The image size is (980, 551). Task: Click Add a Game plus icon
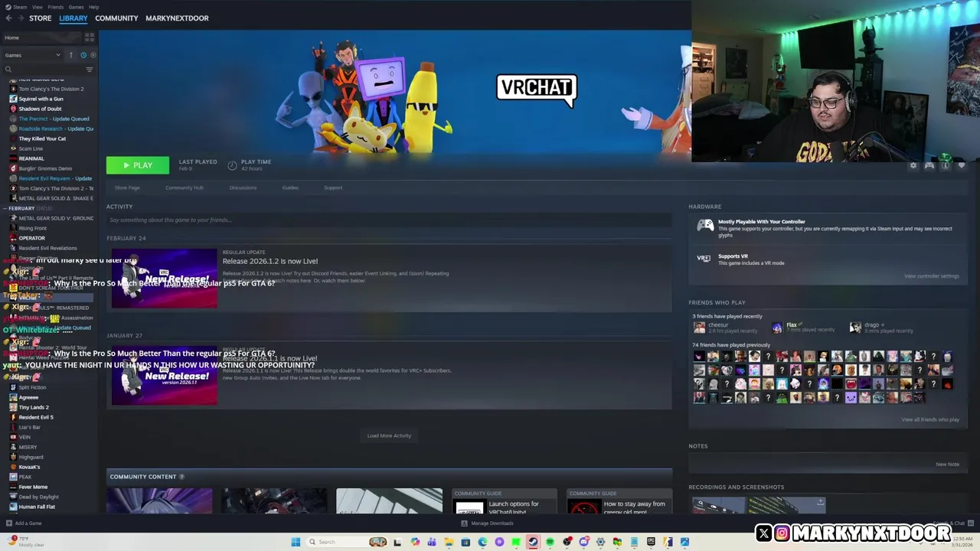(x=8, y=523)
